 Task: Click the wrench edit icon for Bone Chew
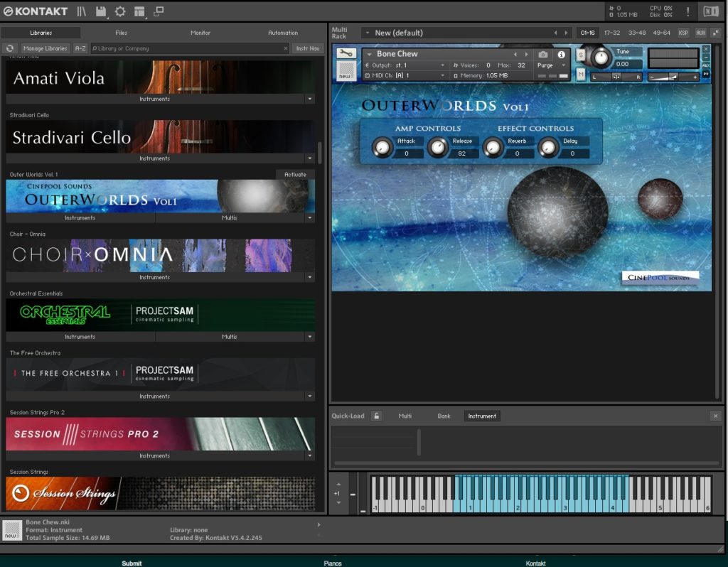(346, 54)
